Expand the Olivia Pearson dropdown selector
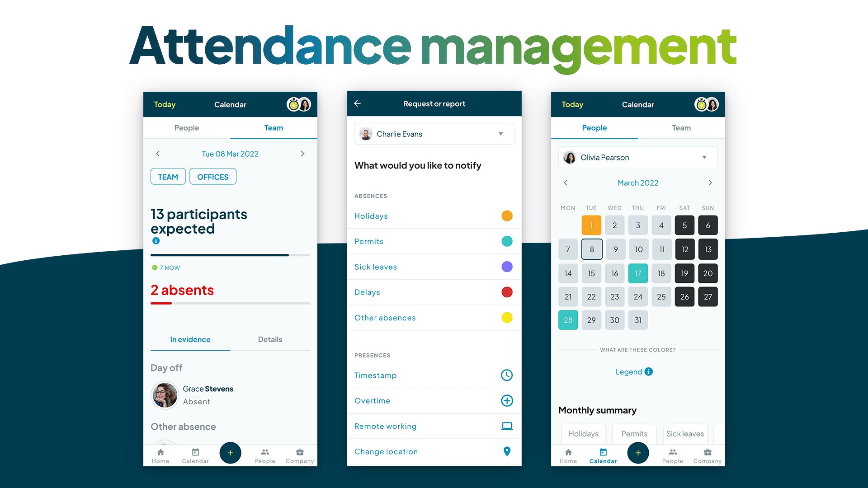 [705, 157]
